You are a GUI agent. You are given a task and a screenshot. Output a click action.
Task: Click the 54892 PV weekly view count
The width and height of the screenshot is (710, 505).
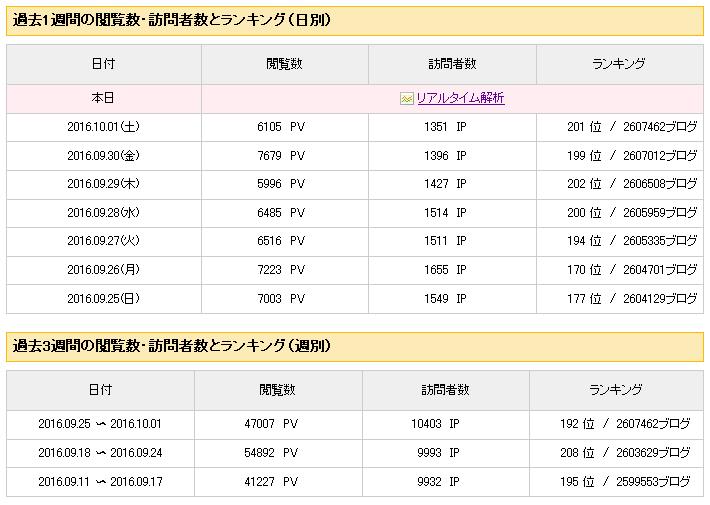[x=271, y=453]
